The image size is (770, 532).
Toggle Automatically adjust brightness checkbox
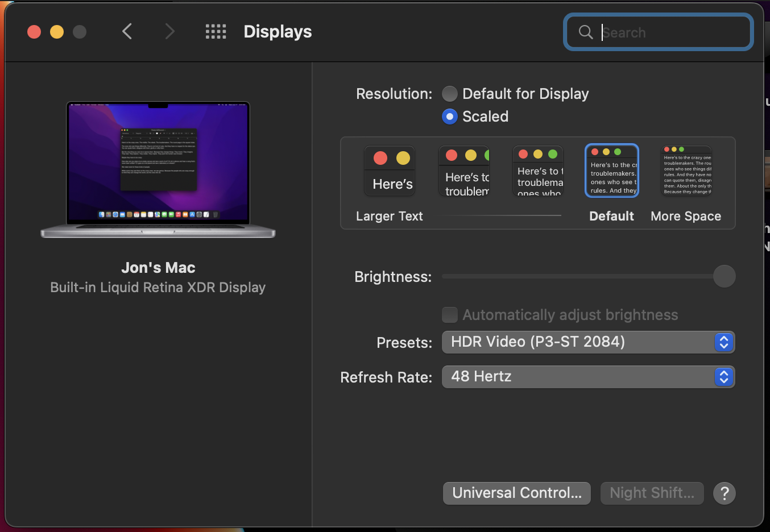[x=450, y=315]
